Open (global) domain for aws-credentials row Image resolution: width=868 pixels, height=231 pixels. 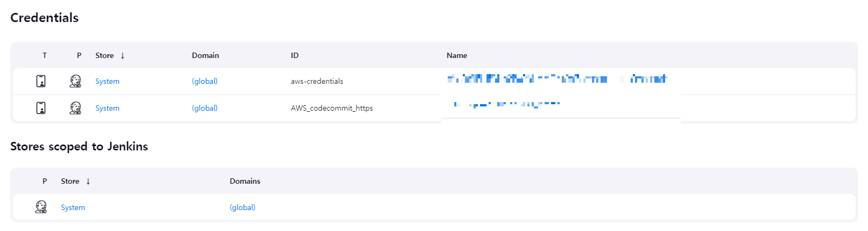[204, 81]
